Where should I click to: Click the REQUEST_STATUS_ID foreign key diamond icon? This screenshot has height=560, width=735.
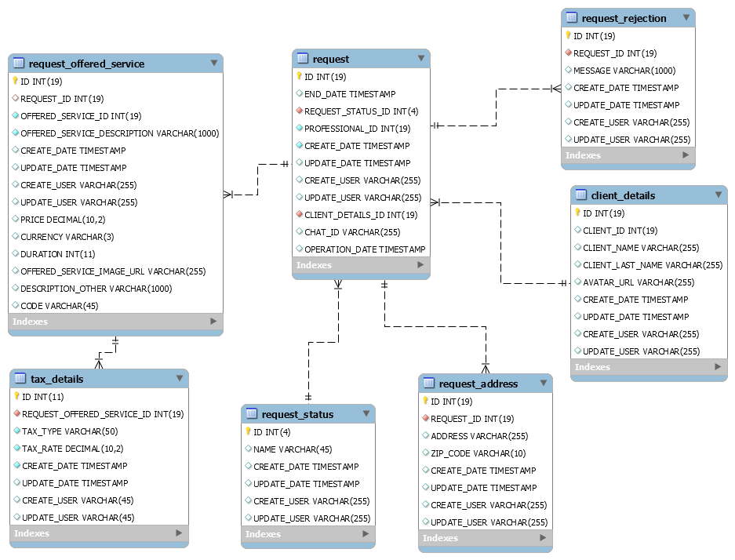point(299,111)
